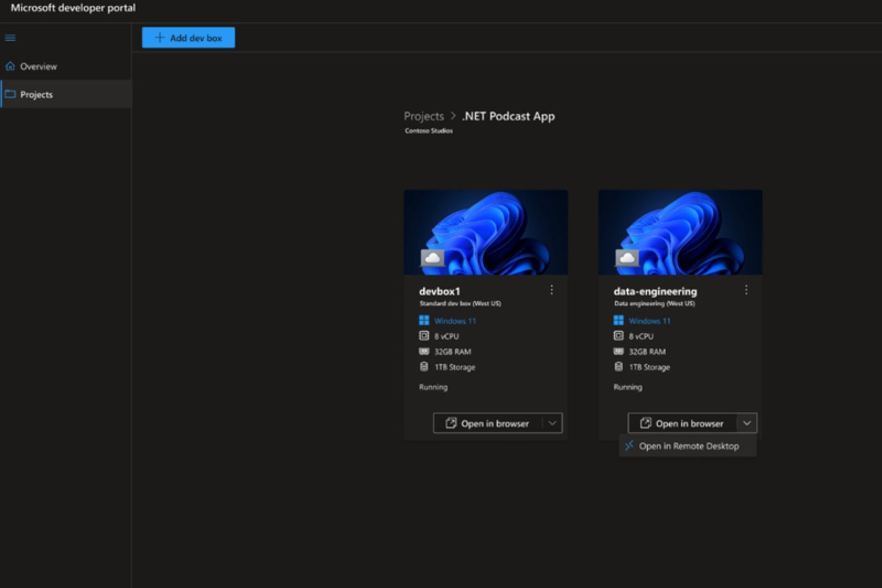
Task: Click 32GB RAM text on devbox1
Action: [x=453, y=352]
